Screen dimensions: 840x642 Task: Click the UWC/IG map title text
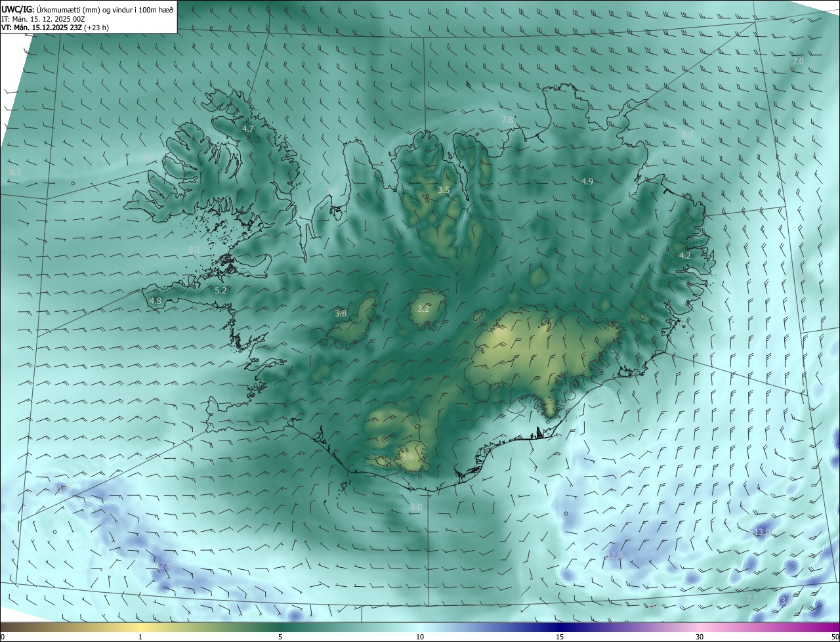[x=87, y=9]
